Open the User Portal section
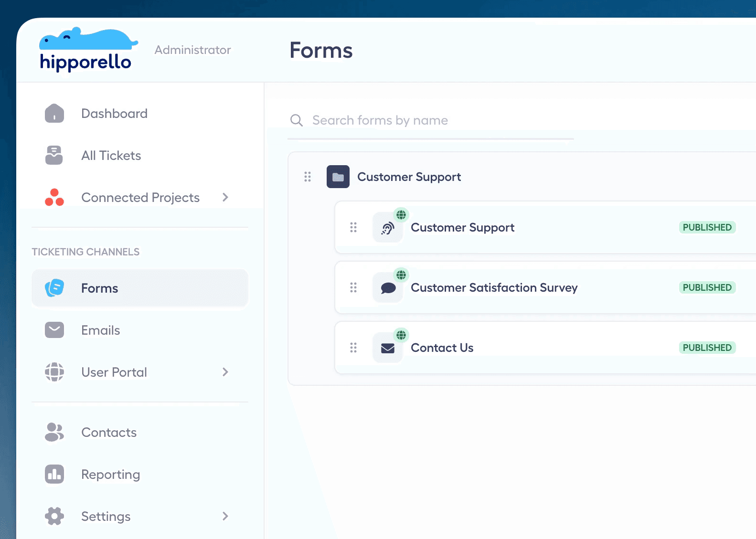The width and height of the screenshot is (756, 539). click(140, 372)
